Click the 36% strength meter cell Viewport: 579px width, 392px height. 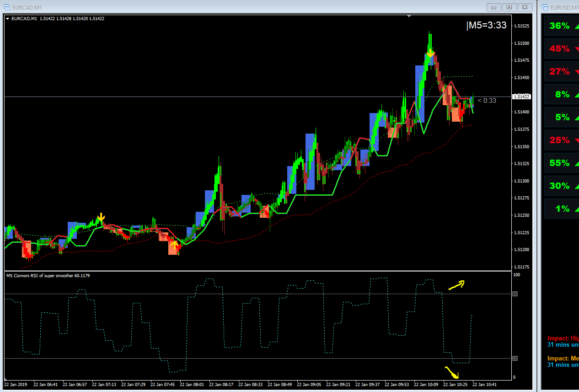pyautogui.click(x=561, y=26)
